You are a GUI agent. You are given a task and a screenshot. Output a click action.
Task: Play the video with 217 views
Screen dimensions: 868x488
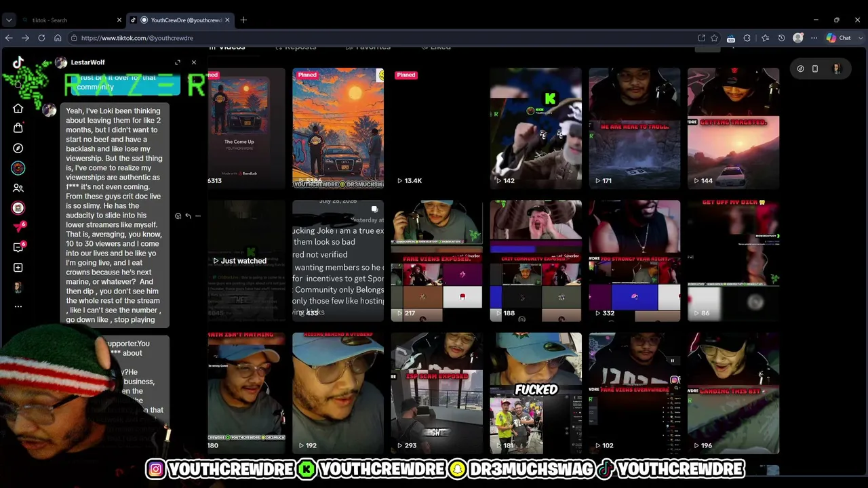(x=437, y=260)
